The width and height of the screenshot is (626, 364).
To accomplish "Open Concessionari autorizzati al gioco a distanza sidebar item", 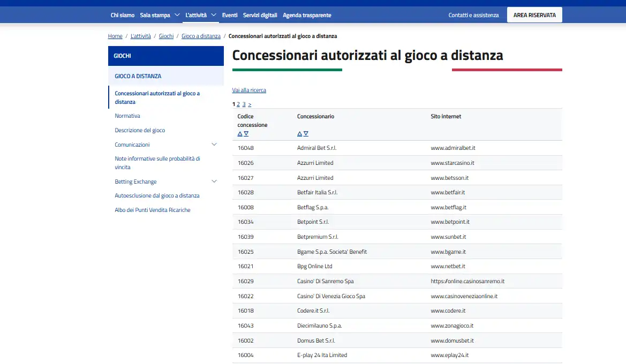I will (157, 97).
